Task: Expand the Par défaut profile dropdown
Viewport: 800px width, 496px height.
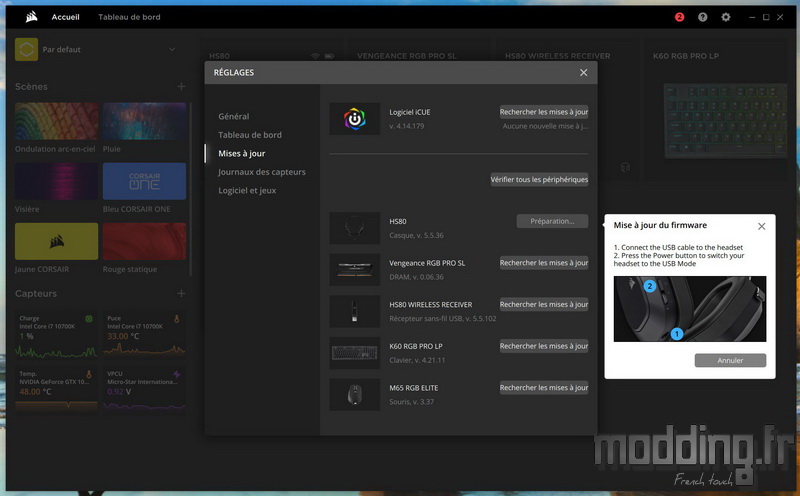Action: (172, 49)
